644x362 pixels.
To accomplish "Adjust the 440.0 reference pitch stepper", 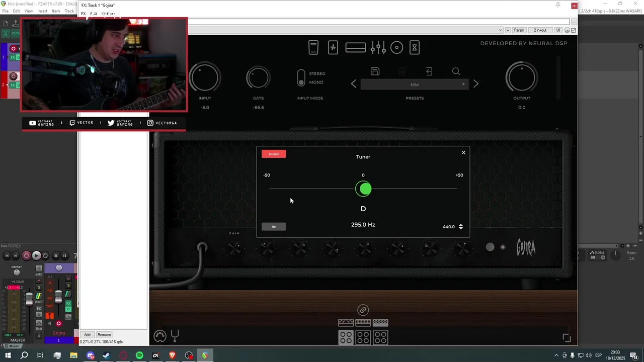I will pyautogui.click(x=460, y=227).
